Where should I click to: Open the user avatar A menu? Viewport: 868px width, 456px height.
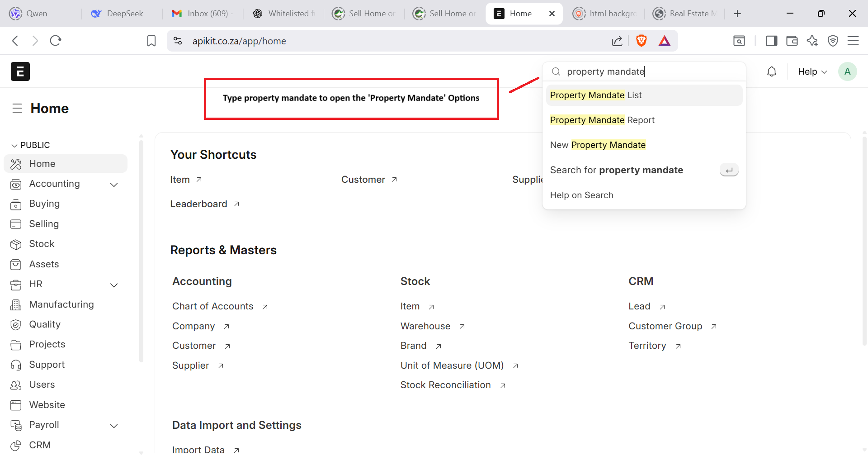pos(847,71)
